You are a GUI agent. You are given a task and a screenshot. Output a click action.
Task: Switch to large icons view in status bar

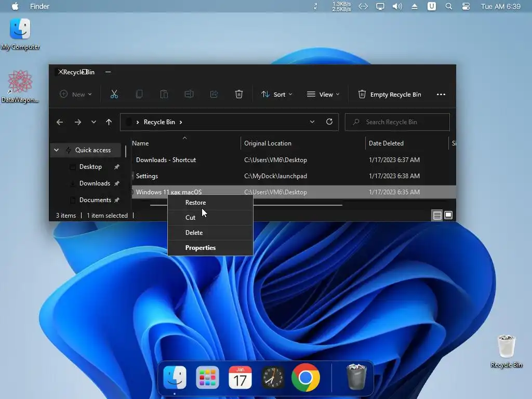[448, 216]
